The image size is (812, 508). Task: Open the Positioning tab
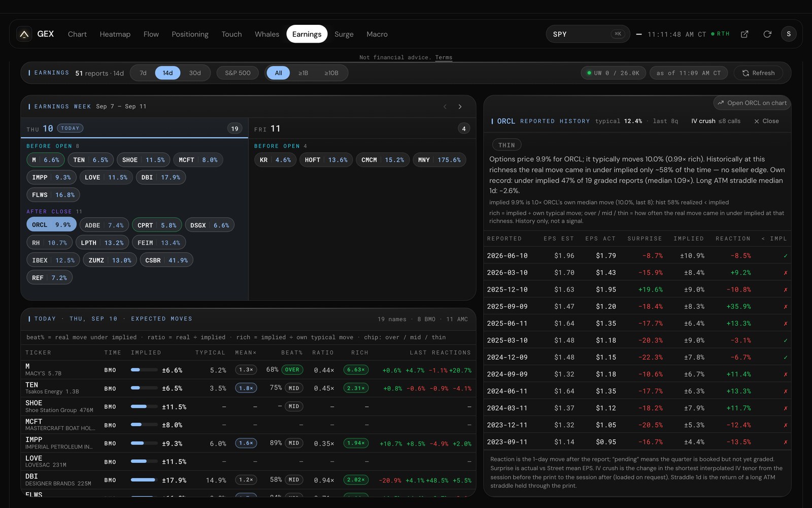(190, 34)
